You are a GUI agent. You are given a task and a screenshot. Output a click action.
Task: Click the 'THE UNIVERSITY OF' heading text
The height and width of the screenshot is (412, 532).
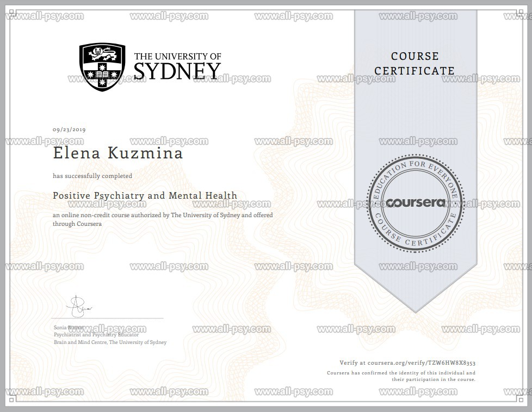[178, 56]
